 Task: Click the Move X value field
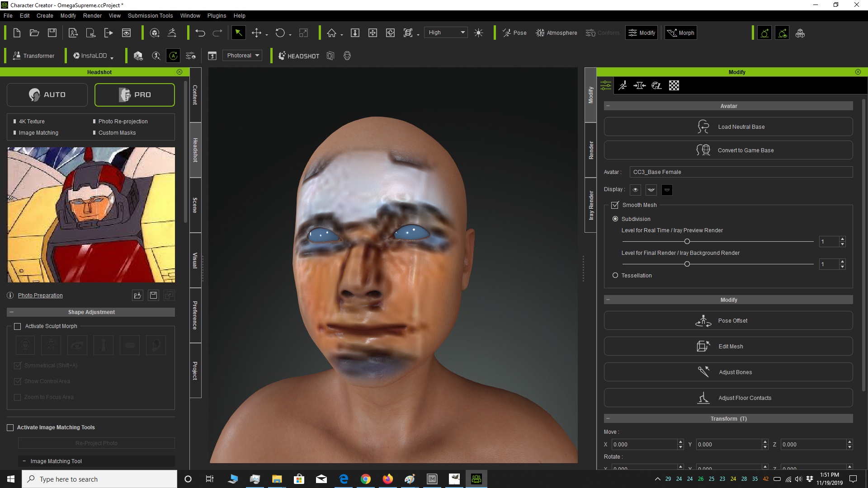click(644, 444)
